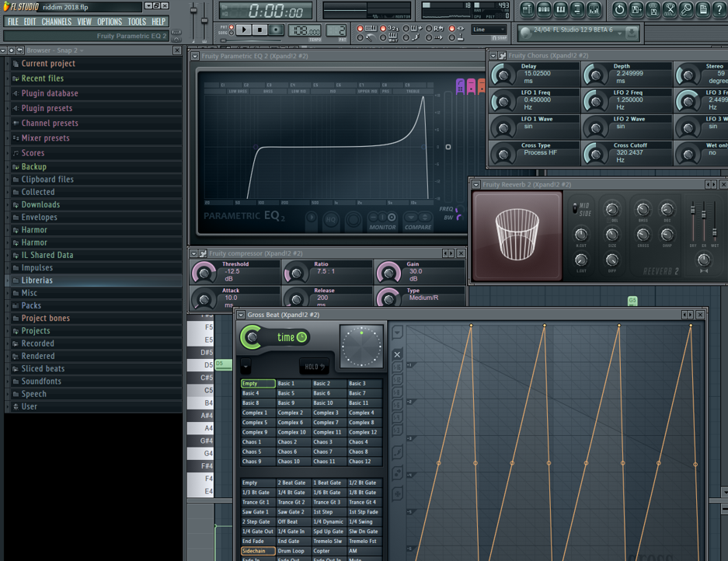
Task: Click the COMPARE down arrow button in Parametric EQ 2
Action: pos(411,217)
